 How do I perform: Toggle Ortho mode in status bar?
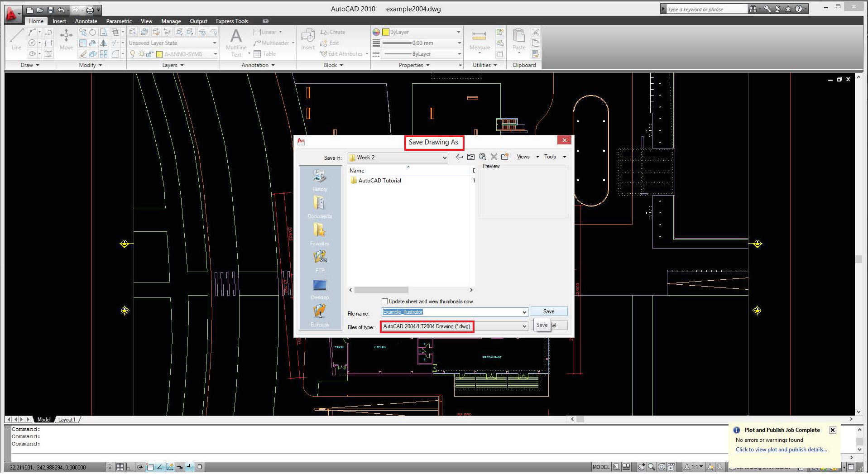(130, 467)
